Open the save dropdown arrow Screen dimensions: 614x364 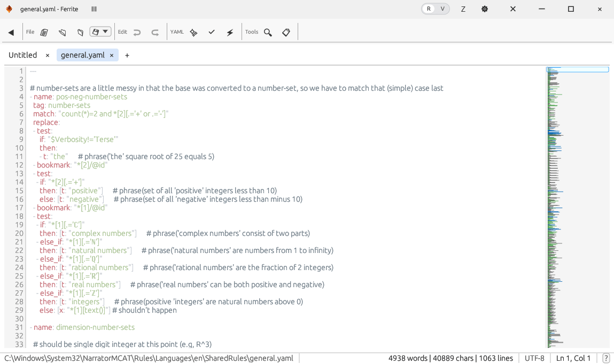click(105, 32)
